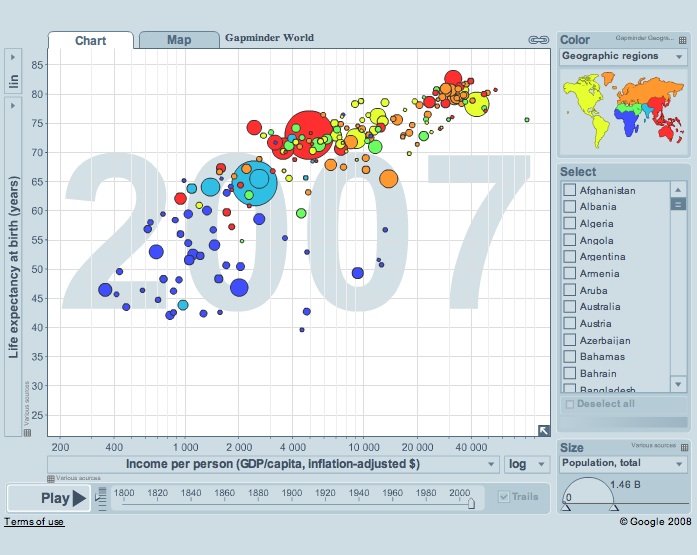Open the Population, total size dropdown
The image size is (697, 555).
pyautogui.click(x=623, y=463)
